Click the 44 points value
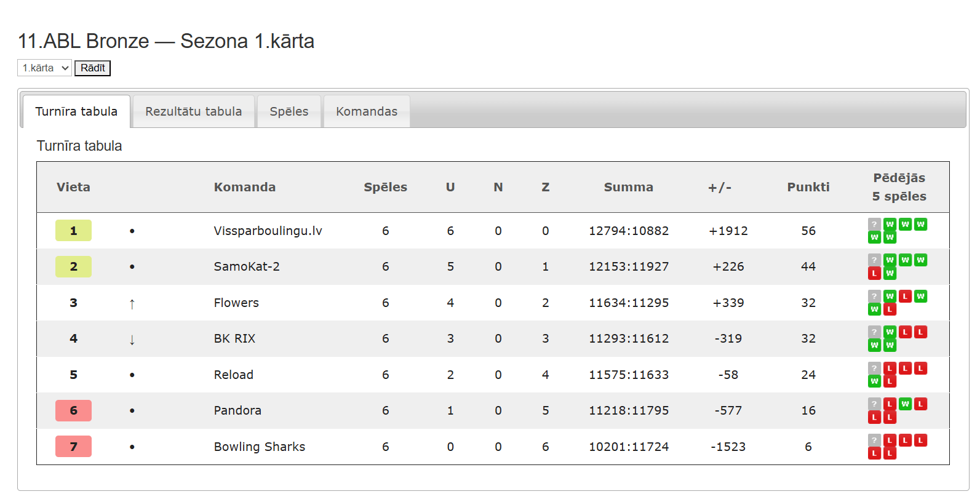 click(808, 266)
